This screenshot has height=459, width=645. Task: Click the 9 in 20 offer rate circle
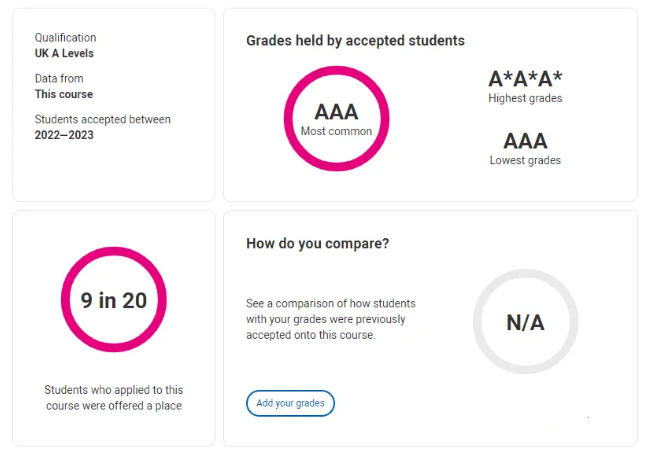(x=114, y=299)
